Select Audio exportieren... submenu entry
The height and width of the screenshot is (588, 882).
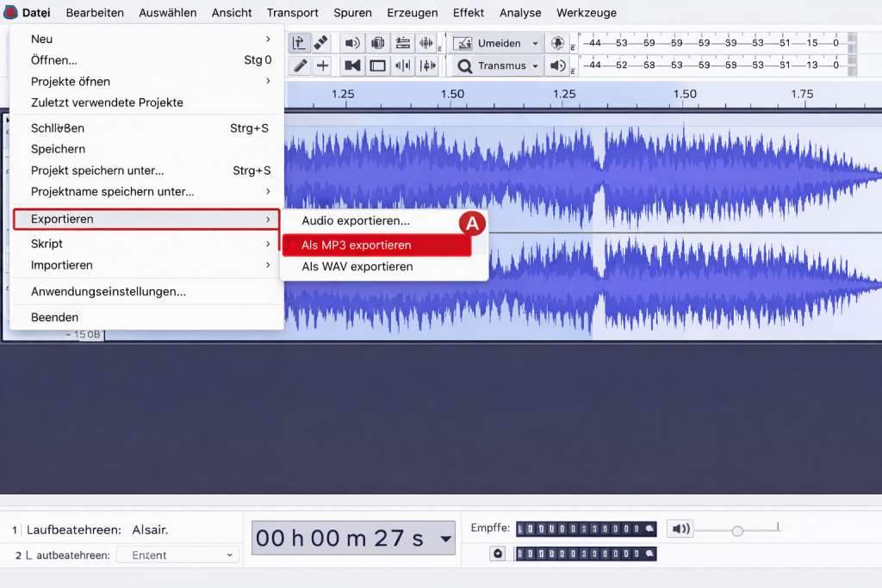pyautogui.click(x=356, y=220)
